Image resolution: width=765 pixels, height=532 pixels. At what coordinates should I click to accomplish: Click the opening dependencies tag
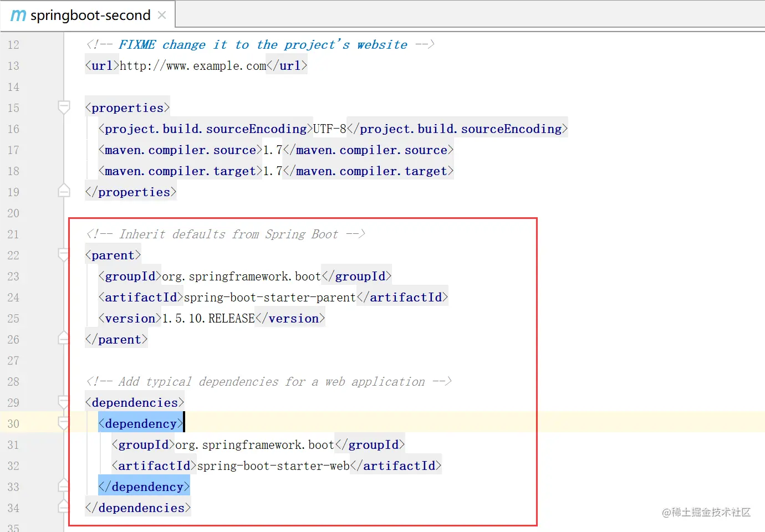coord(135,403)
